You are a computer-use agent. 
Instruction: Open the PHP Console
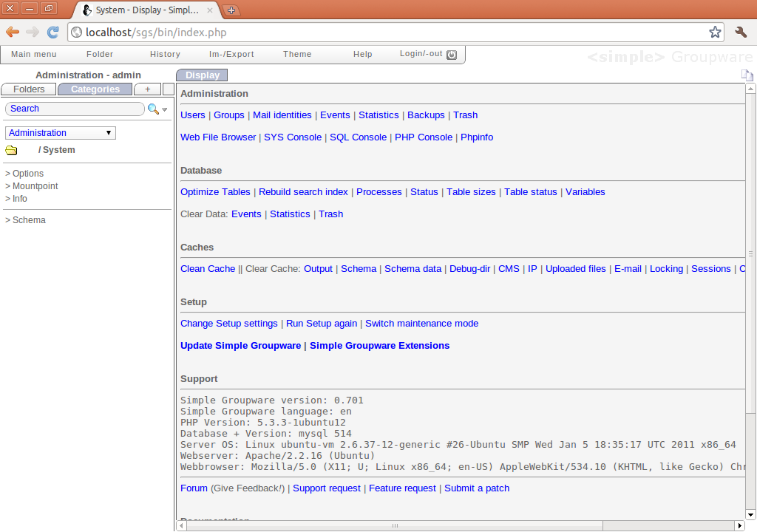tap(424, 137)
